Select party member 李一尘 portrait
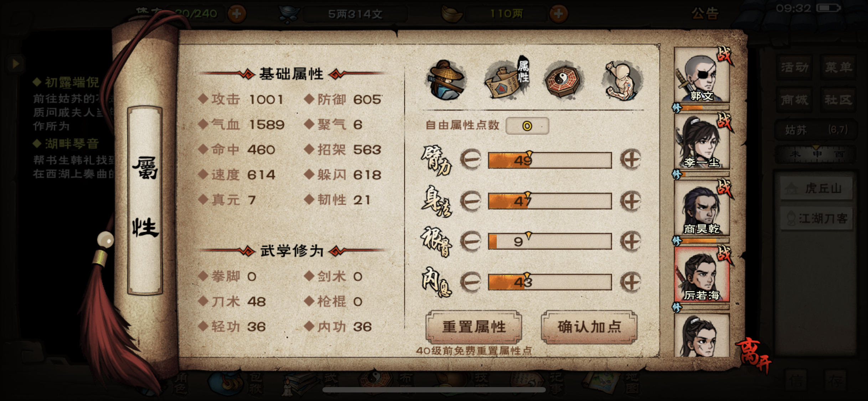 (x=701, y=142)
